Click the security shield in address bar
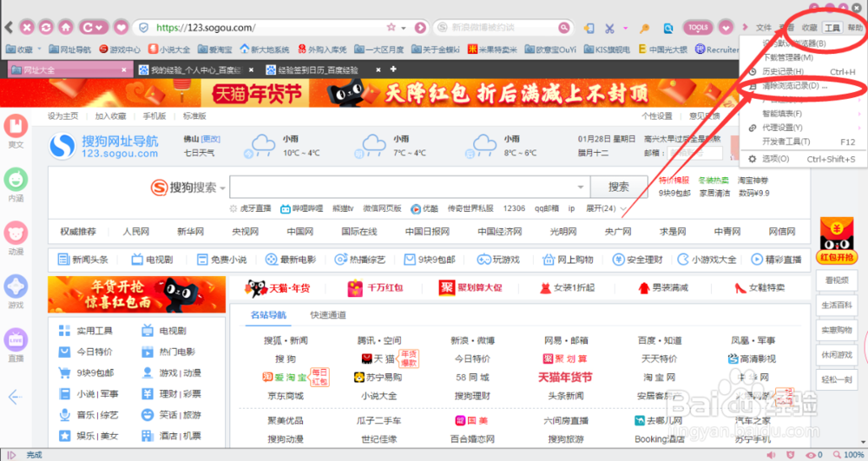Viewport: 868px width, 461px height. point(144,27)
